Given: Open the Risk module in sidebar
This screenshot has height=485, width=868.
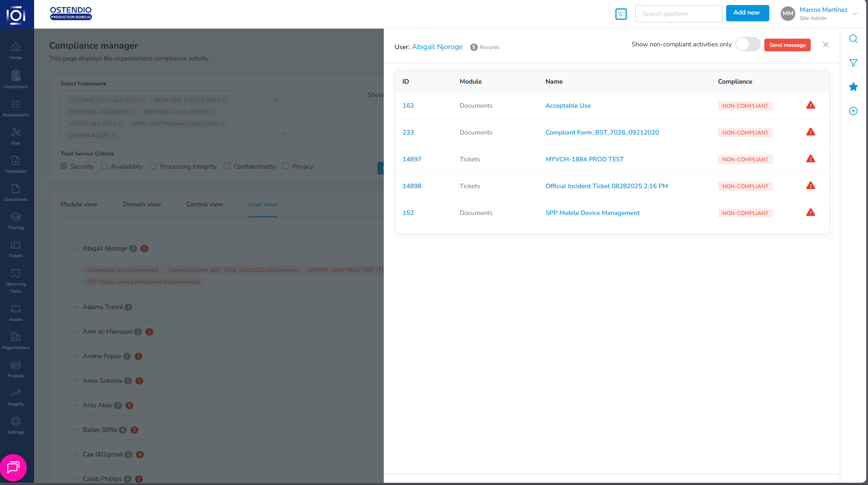Looking at the screenshot, I should 16,136.
